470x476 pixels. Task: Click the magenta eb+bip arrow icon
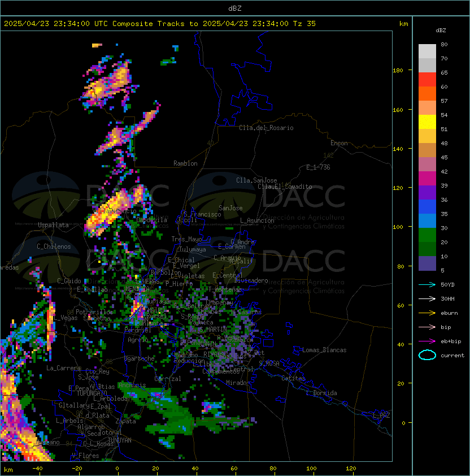pos(427,341)
